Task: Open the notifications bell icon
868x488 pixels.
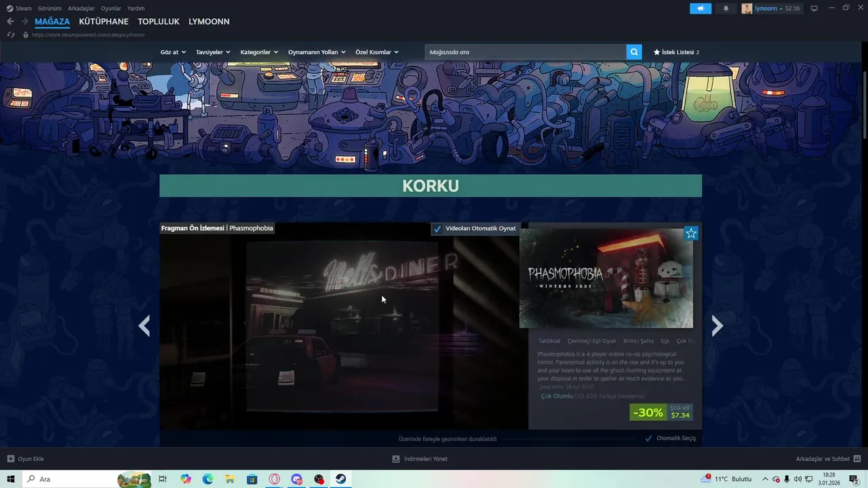Action: coord(726,8)
